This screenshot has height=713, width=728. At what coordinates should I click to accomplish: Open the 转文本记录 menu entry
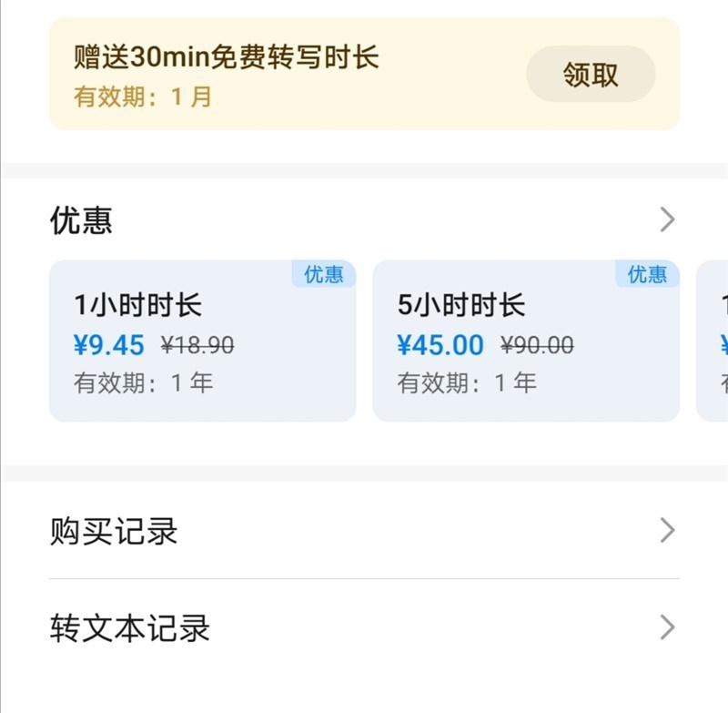[x=130, y=628]
